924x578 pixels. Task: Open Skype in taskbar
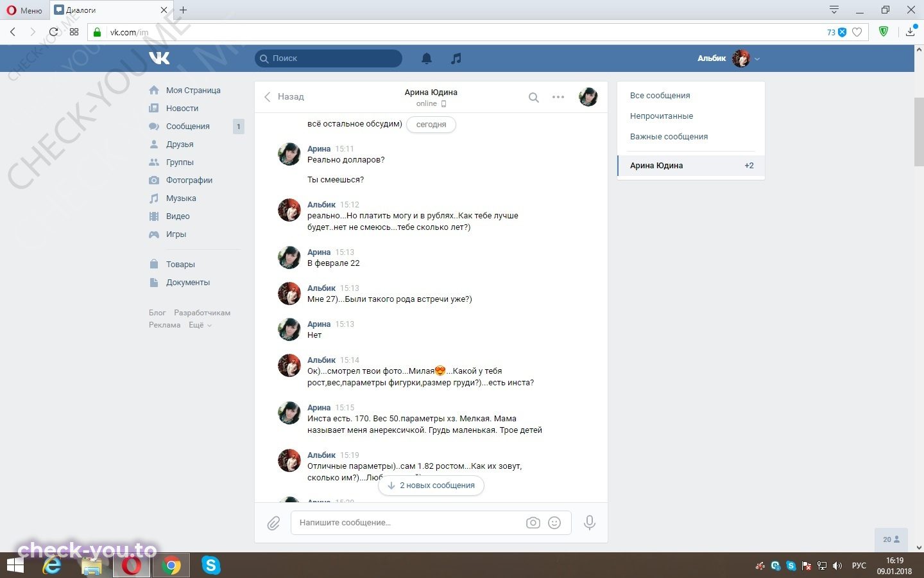pos(211,566)
